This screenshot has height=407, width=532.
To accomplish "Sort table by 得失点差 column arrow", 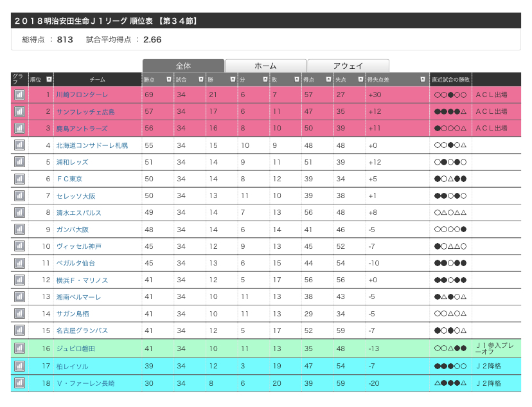I will point(423,79).
